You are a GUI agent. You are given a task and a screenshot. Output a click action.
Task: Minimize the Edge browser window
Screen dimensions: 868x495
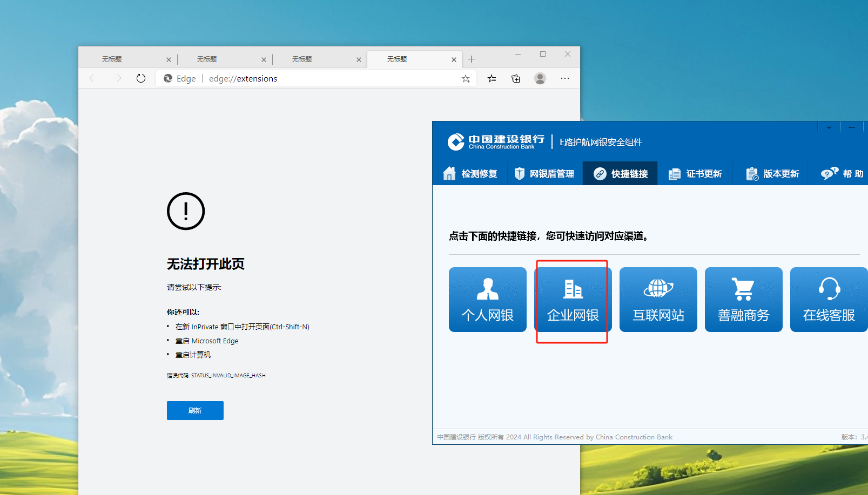tap(518, 54)
